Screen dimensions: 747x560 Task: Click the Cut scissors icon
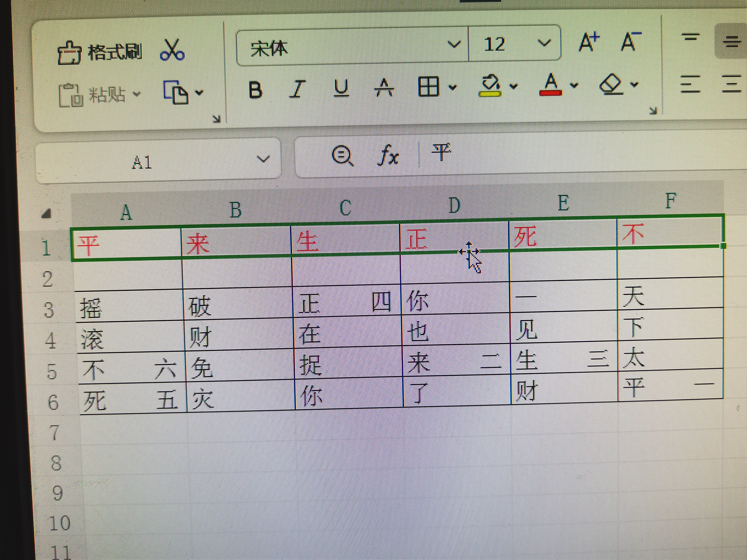172,50
